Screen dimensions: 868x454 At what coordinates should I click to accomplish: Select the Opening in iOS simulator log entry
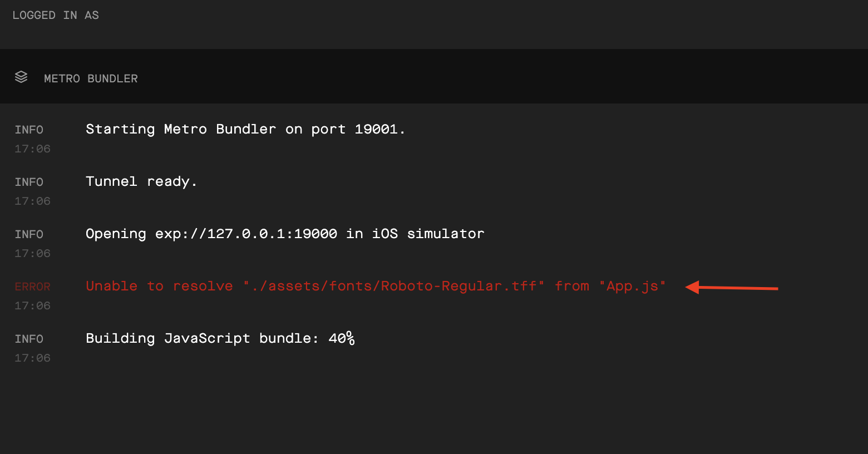pos(284,233)
